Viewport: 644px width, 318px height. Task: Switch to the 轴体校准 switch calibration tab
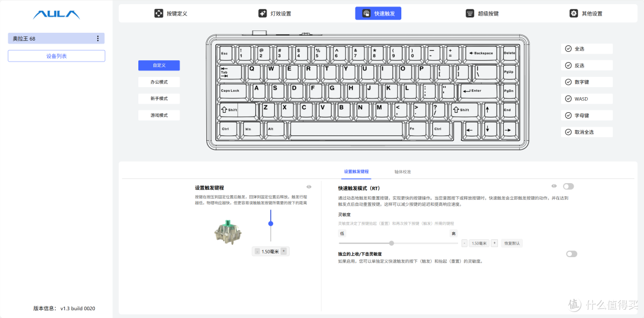coord(402,172)
